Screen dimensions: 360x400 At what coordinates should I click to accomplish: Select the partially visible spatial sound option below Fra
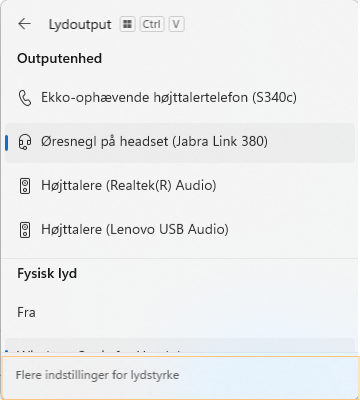[x=180, y=347]
